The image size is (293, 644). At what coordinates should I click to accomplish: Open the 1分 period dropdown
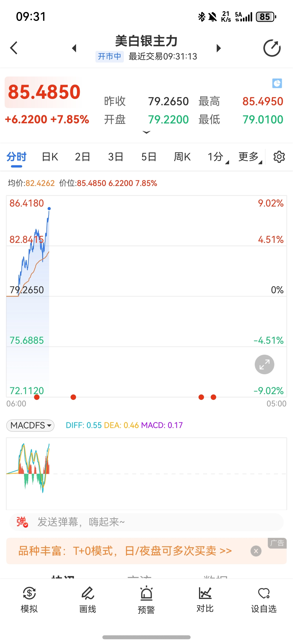coord(217,157)
